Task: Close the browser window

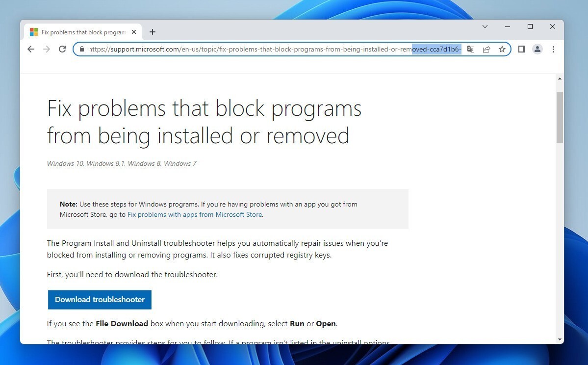Action: point(552,26)
